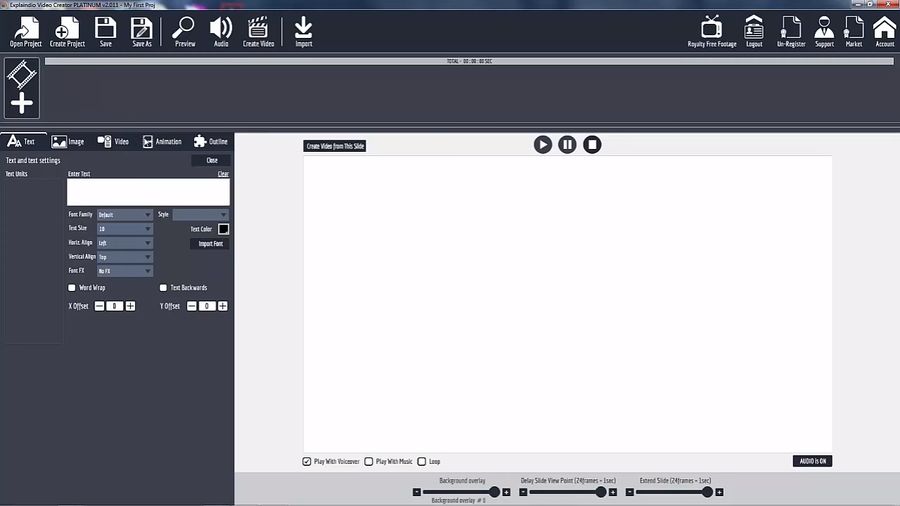Click plus on Background overlay slider
Image resolution: width=900 pixels, height=506 pixels.
506,492
